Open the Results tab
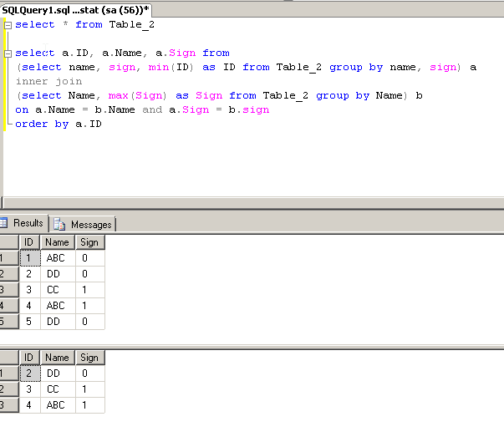Image resolution: width=504 pixels, height=442 pixels. (x=28, y=224)
